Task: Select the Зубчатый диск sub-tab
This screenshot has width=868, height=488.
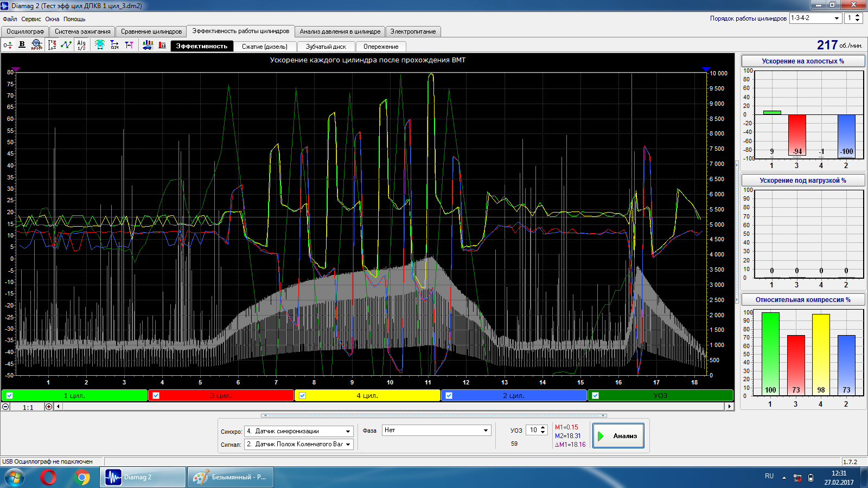Action: pyautogui.click(x=325, y=47)
